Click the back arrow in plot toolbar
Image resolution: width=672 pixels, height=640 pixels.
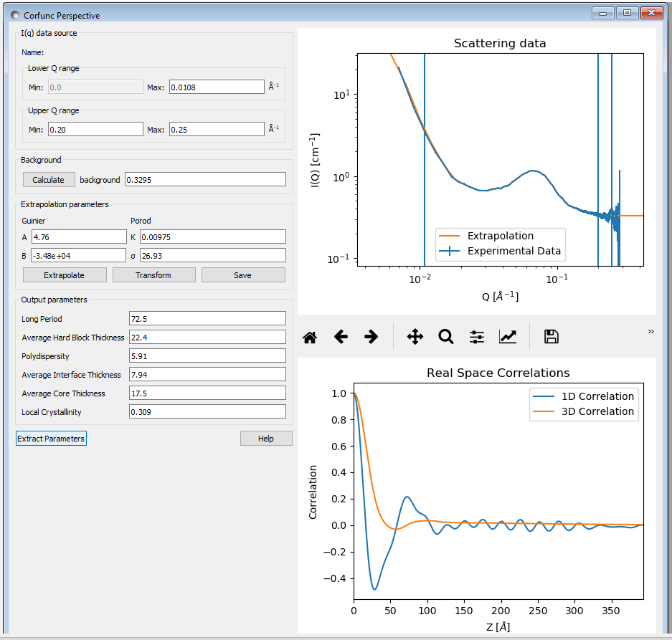click(341, 337)
